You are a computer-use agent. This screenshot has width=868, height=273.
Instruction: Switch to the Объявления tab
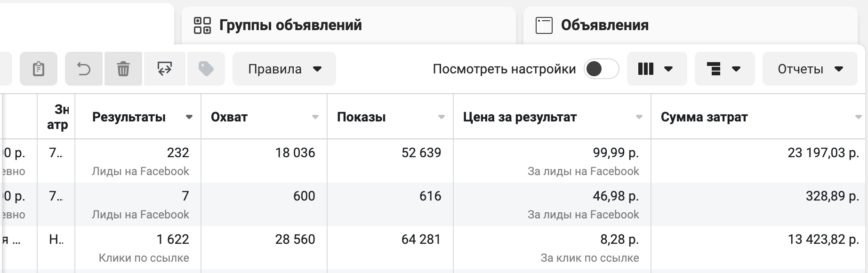coord(604,25)
